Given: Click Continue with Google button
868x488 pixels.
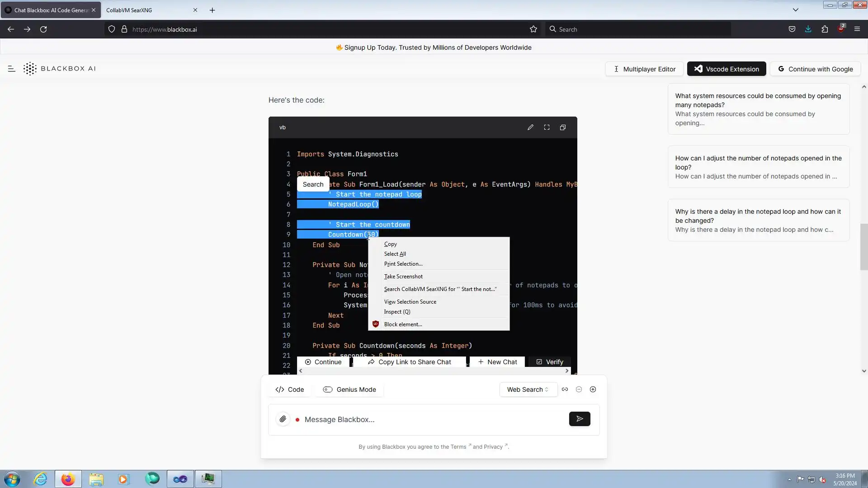Looking at the screenshot, I should click(815, 69).
